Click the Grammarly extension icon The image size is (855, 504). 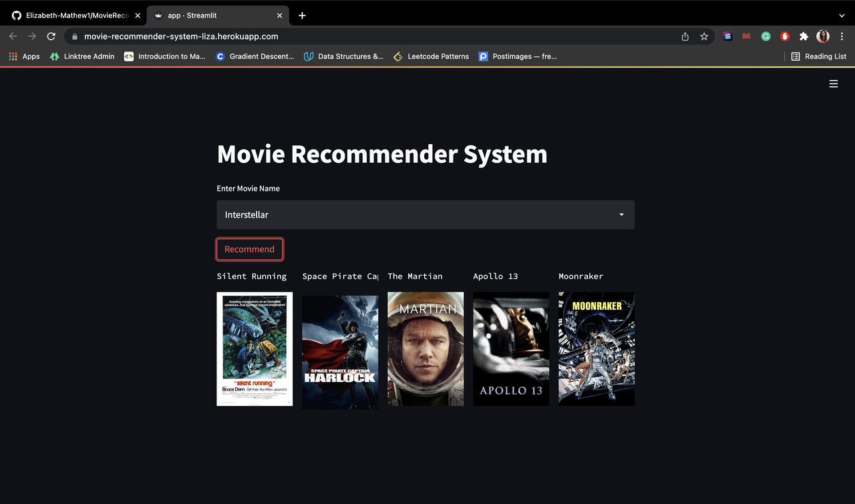click(765, 36)
